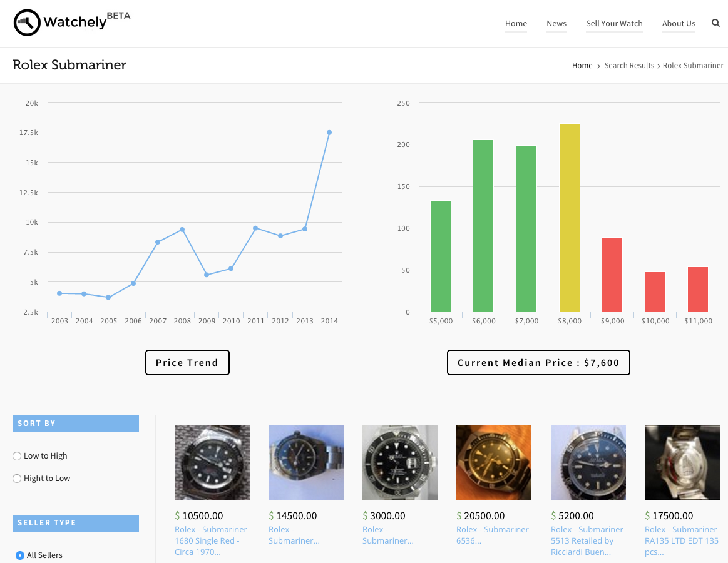This screenshot has width=728, height=563.
Task: Click the 17.5k y-axis label
Action: click(x=29, y=133)
